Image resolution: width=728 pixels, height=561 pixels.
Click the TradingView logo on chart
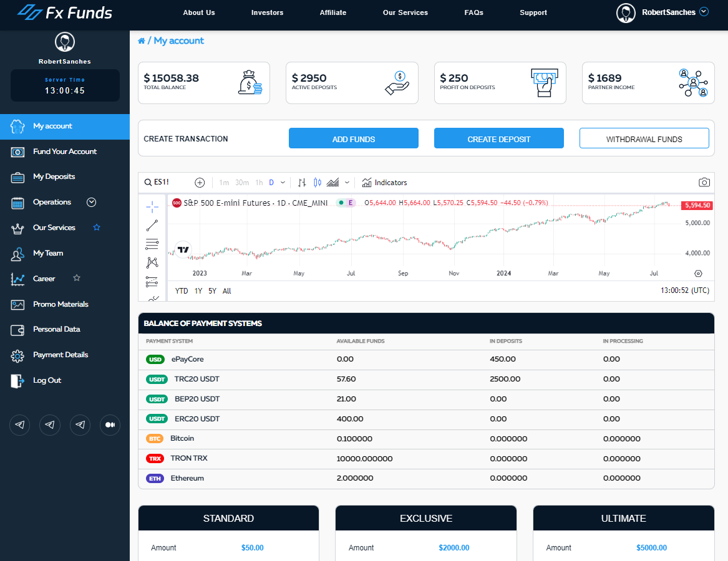pyautogui.click(x=183, y=250)
